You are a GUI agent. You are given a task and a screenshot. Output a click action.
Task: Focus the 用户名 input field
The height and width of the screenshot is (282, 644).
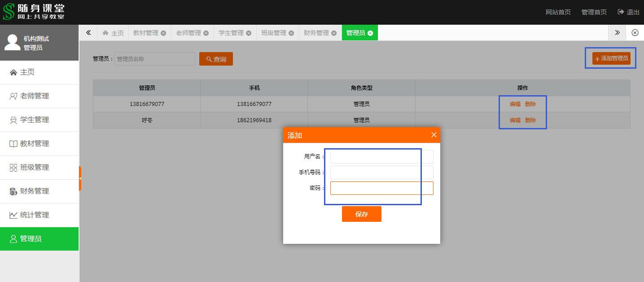click(x=382, y=157)
